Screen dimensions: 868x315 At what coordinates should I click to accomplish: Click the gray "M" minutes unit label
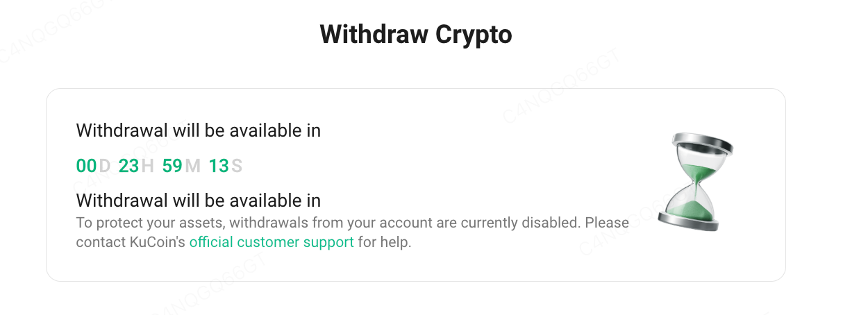192,166
